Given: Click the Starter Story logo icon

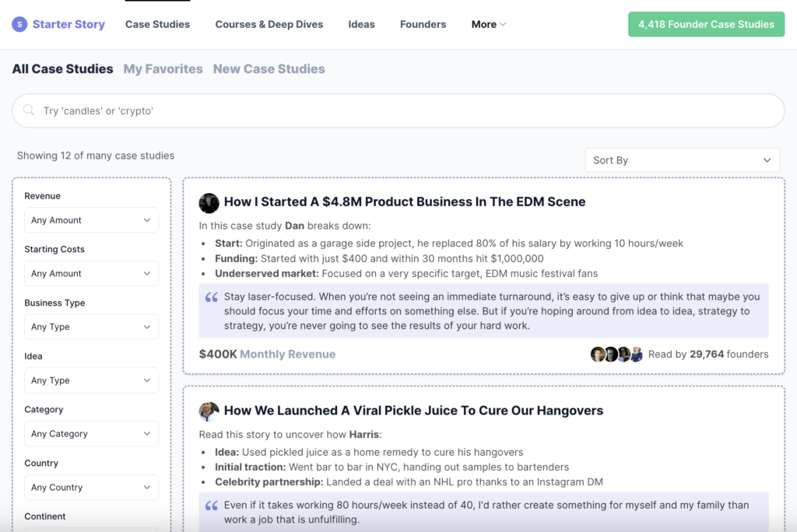Looking at the screenshot, I should click(x=19, y=24).
